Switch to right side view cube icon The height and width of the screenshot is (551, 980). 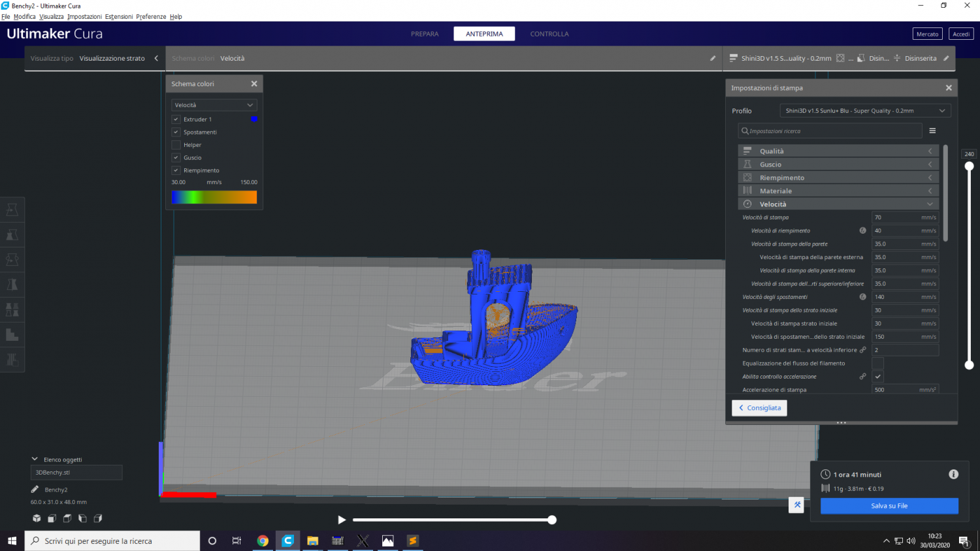[x=98, y=518]
